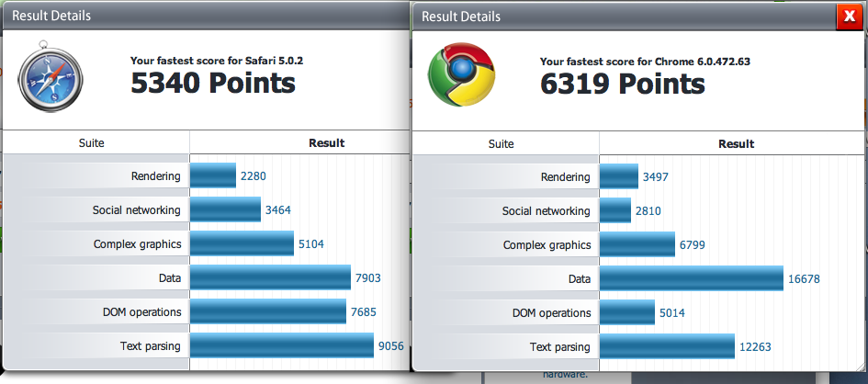Click the Chrome window Result Details title
The image size is (868, 384).
pos(461,17)
